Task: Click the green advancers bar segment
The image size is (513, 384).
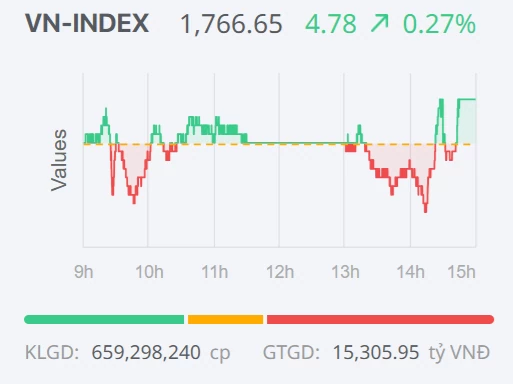Action: tap(104, 319)
